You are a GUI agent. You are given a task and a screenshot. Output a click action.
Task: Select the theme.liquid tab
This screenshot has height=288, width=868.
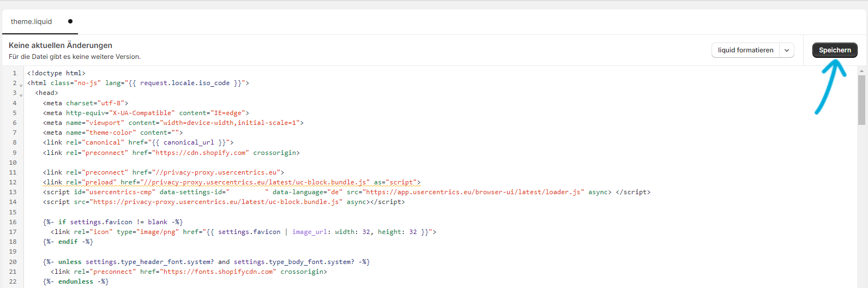(x=31, y=22)
